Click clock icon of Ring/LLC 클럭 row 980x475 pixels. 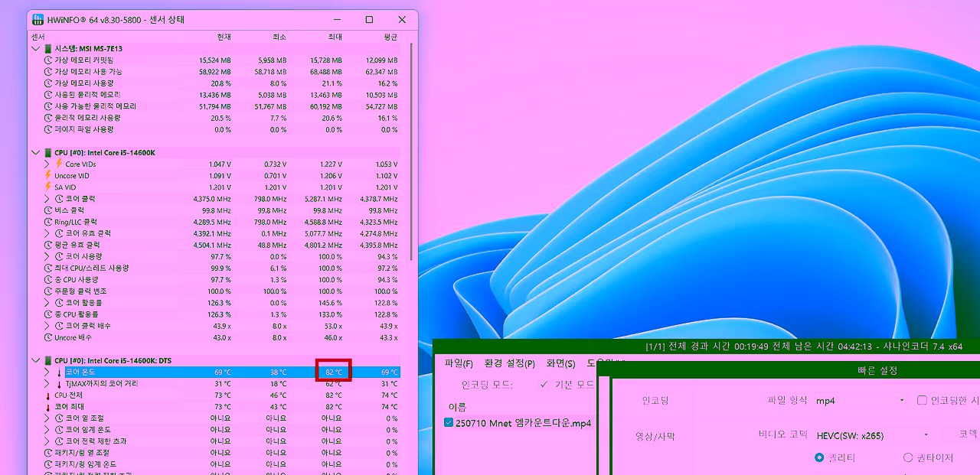(x=48, y=222)
